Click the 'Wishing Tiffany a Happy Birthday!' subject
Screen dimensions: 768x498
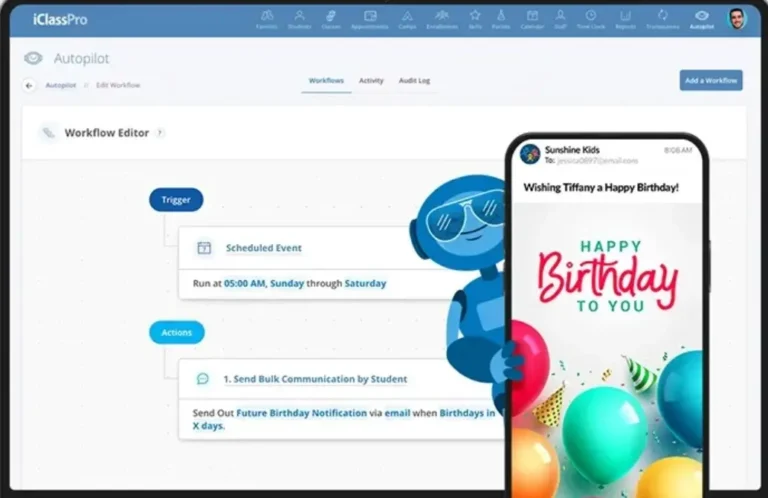[x=601, y=188]
